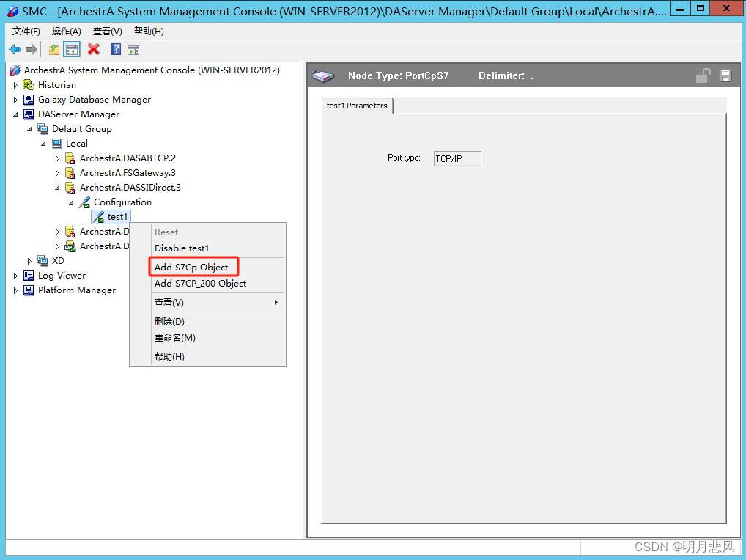
Task: Toggle the Show/Hide action pane icon
Action: pos(133,50)
